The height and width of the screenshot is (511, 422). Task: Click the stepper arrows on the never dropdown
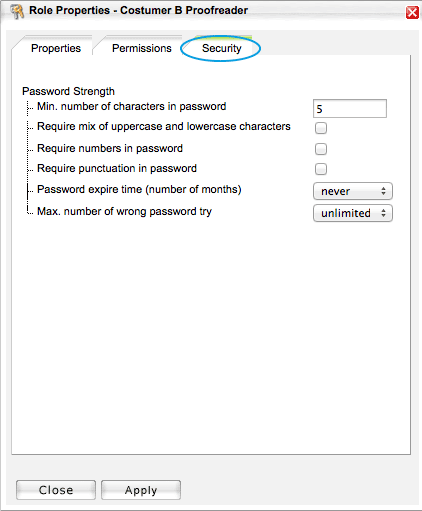pyautogui.click(x=383, y=191)
